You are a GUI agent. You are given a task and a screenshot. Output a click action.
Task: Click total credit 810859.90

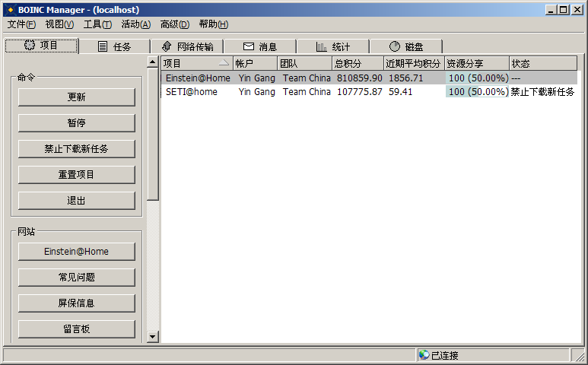(359, 78)
